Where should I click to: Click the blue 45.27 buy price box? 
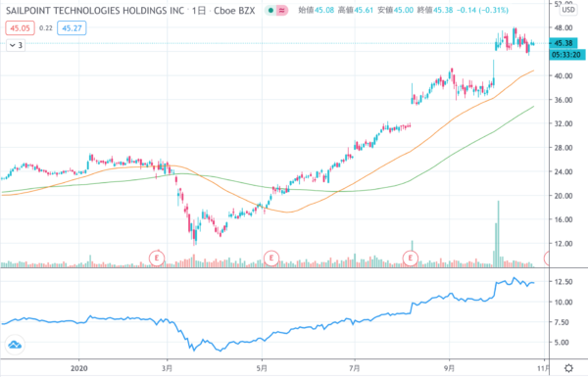click(72, 28)
